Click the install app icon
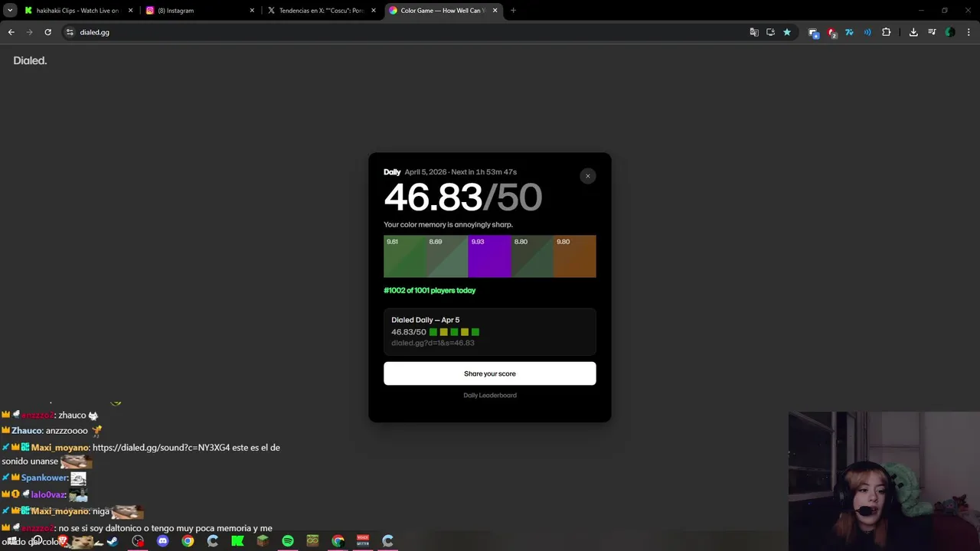Screen dimensions: 980x551 [770, 32]
